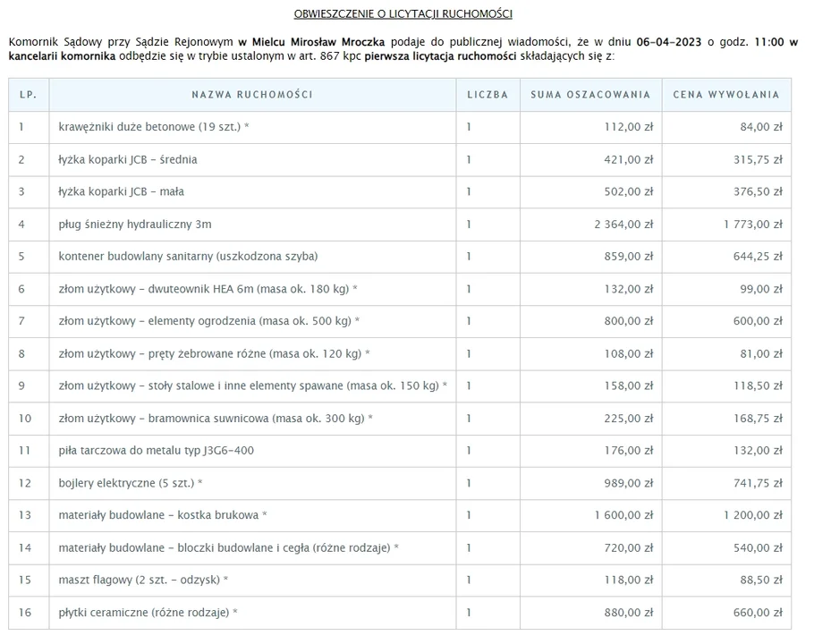Click złom użytkowy – pręty żebrowane różne
Viewport: 831px width, 644px height.
pyautogui.click(x=214, y=353)
